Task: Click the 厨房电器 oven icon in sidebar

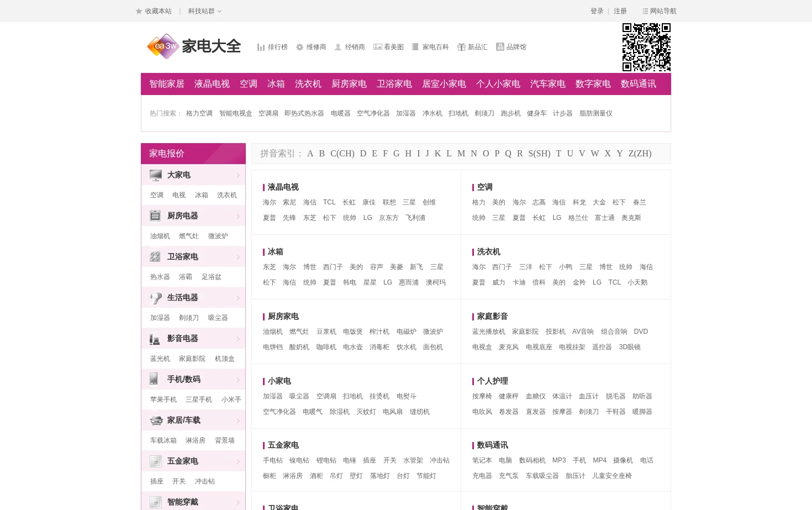Action: click(x=155, y=216)
